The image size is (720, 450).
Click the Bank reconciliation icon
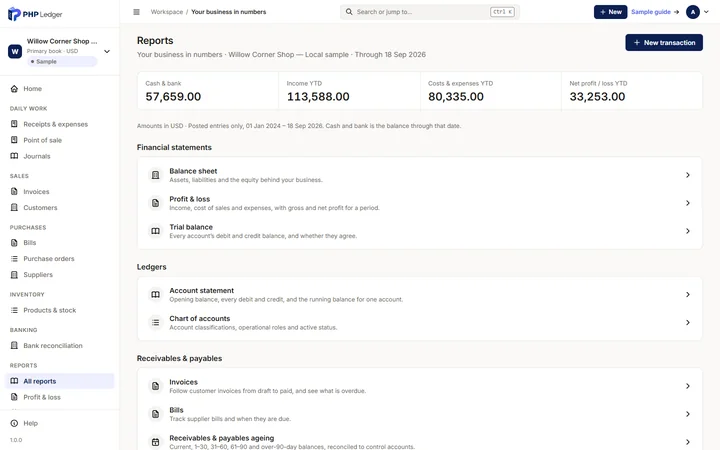coord(14,345)
